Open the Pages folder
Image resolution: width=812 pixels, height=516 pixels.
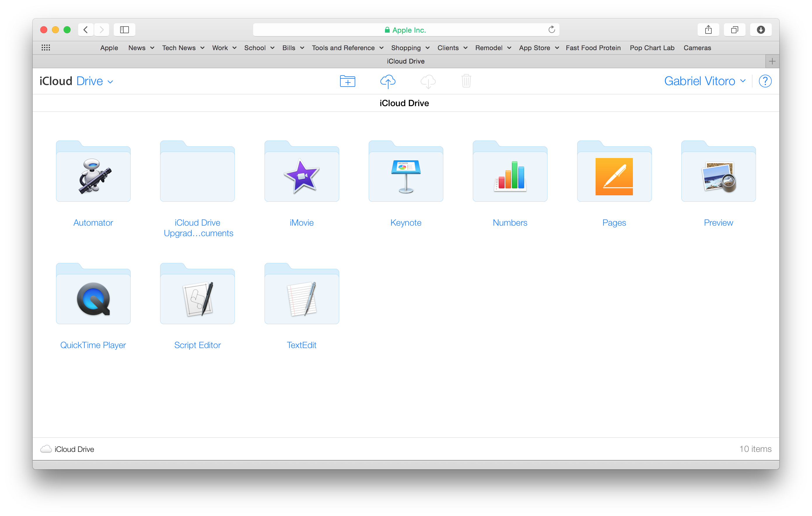614,171
